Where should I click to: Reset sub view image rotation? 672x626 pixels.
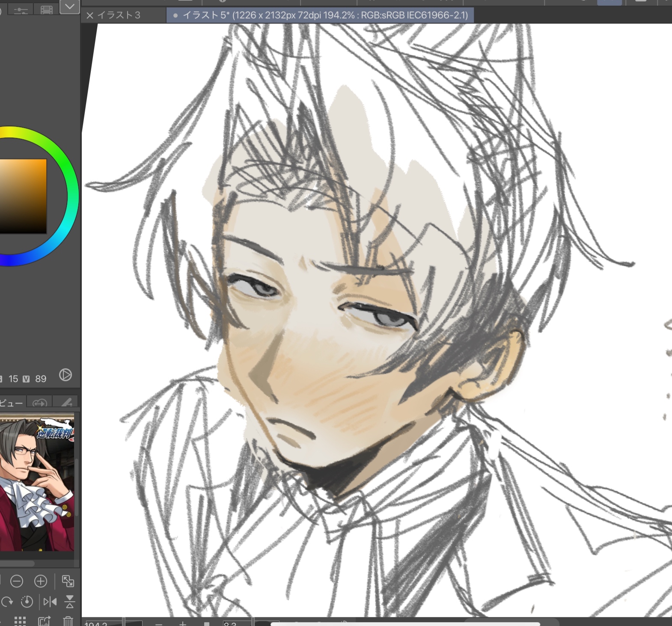click(x=27, y=602)
